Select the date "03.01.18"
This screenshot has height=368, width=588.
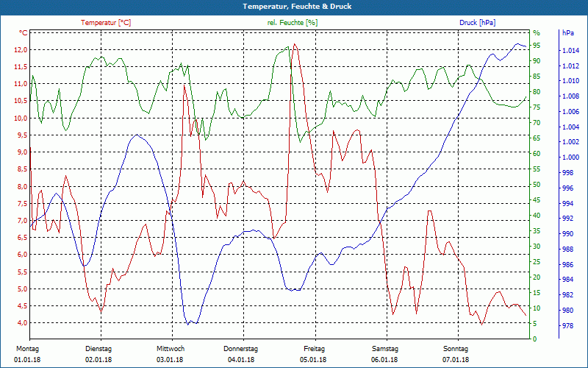point(170,360)
